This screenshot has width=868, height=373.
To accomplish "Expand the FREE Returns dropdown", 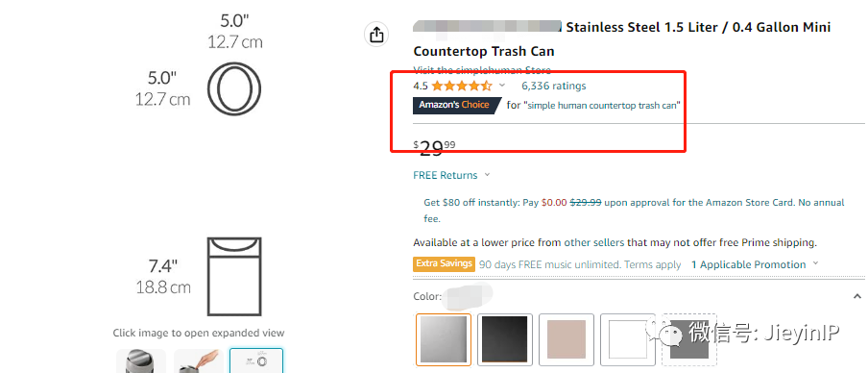I will tap(451, 175).
